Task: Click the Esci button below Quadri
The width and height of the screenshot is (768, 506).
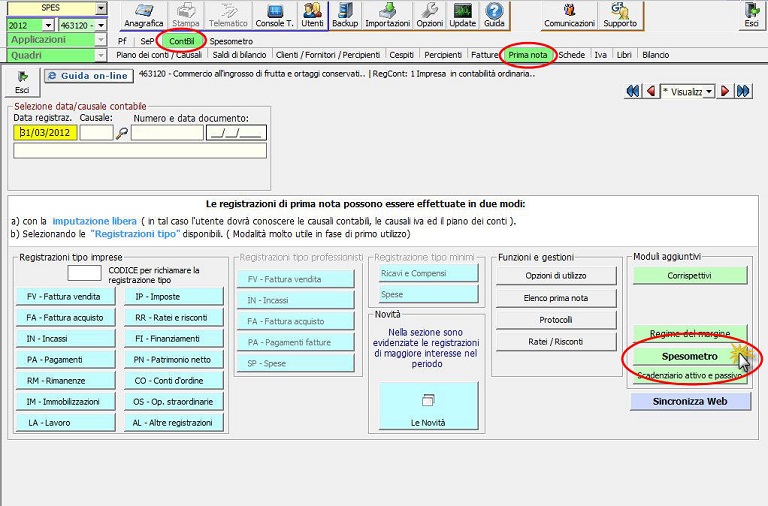Action: pos(22,82)
